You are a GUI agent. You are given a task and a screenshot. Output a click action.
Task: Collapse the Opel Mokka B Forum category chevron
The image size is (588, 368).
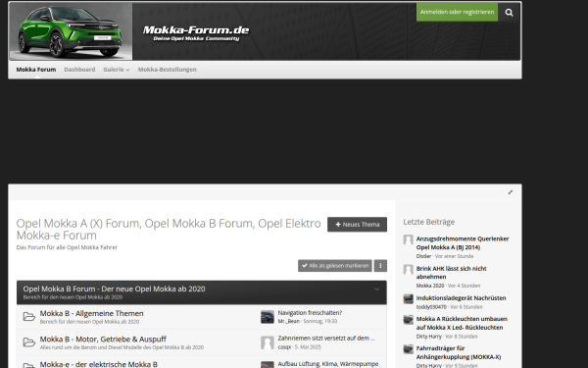point(376,289)
